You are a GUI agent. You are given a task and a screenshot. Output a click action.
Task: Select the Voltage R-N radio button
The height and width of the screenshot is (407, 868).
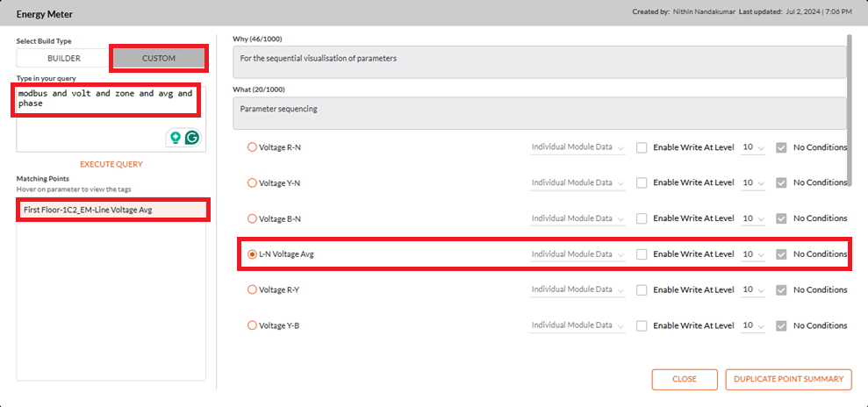(x=252, y=147)
